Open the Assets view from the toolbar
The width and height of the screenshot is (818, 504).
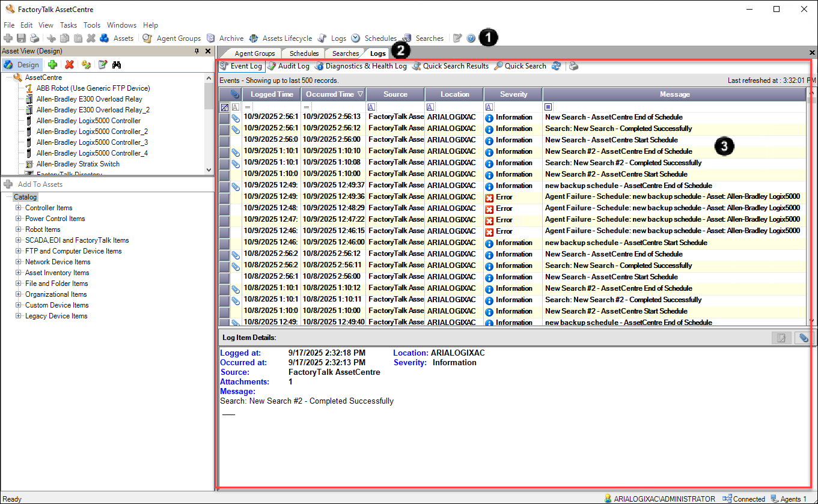point(117,38)
